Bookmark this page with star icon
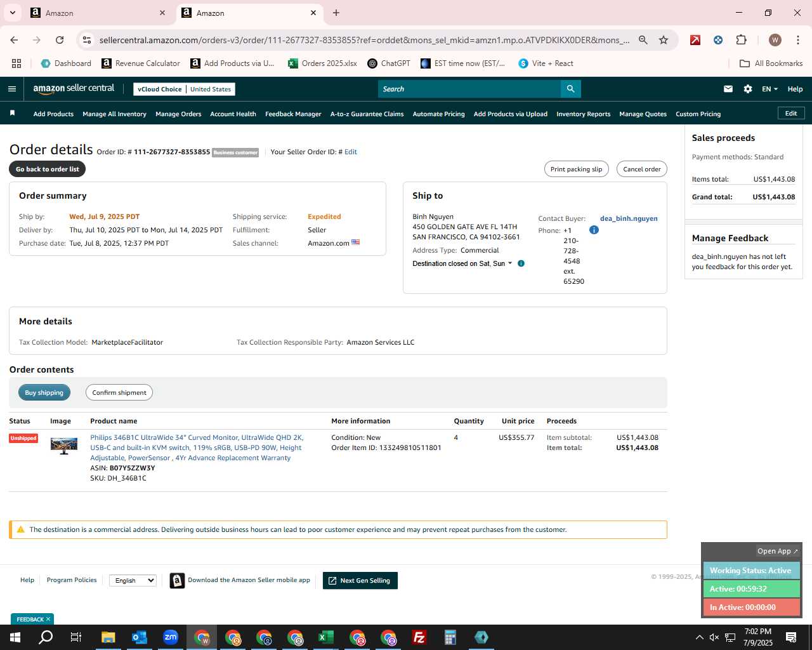This screenshot has width=812, height=650. (x=664, y=40)
